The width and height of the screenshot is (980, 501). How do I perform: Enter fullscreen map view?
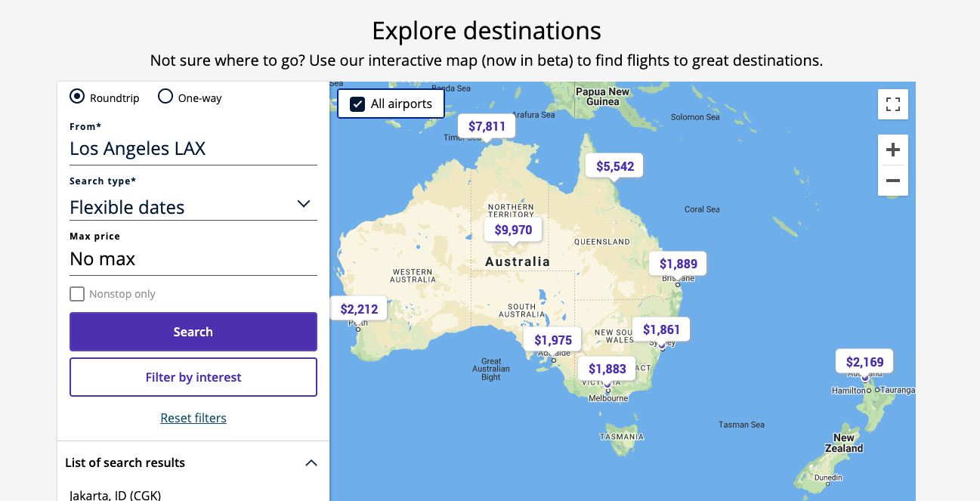892,104
